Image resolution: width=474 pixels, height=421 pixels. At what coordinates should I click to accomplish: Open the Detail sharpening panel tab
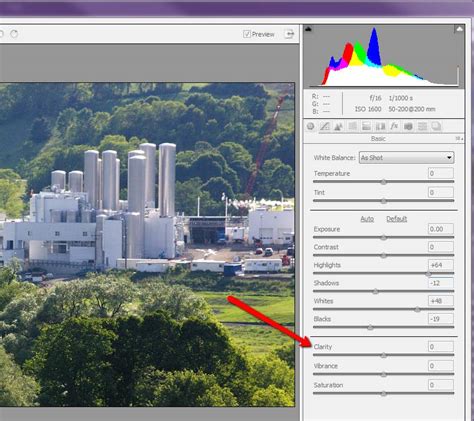click(x=338, y=126)
